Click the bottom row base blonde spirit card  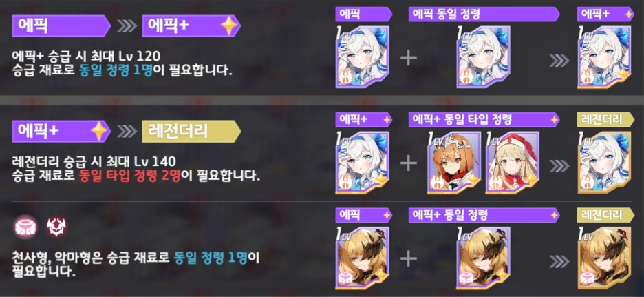[x=362, y=257]
